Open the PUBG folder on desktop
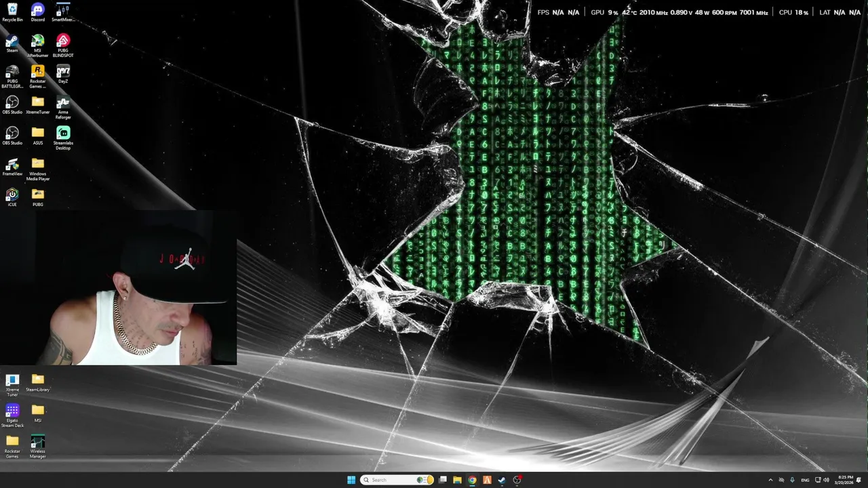Image resolution: width=868 pixels, height=488 pixels. (38, 198)
